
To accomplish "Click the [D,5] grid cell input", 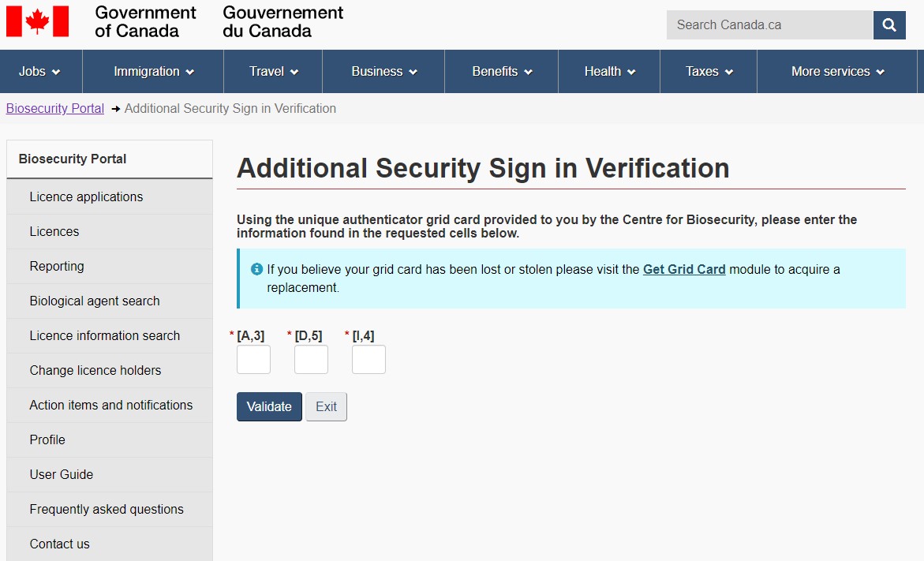I will tap(311, 360).
